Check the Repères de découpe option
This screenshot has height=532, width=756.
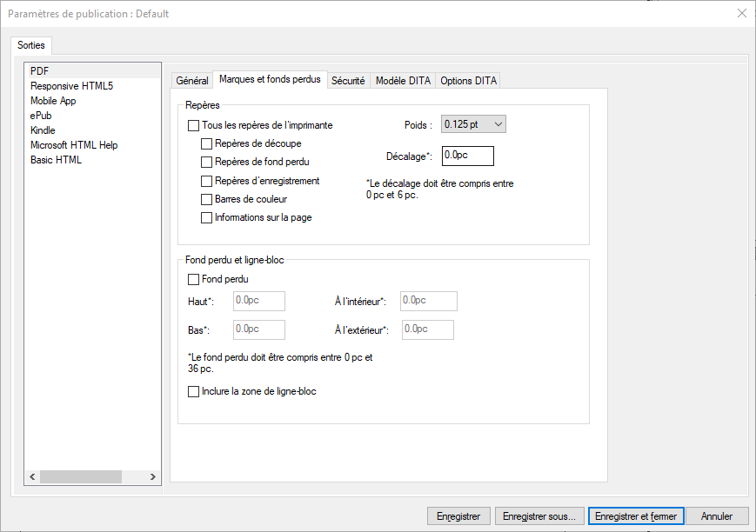(x=207, y=143)
